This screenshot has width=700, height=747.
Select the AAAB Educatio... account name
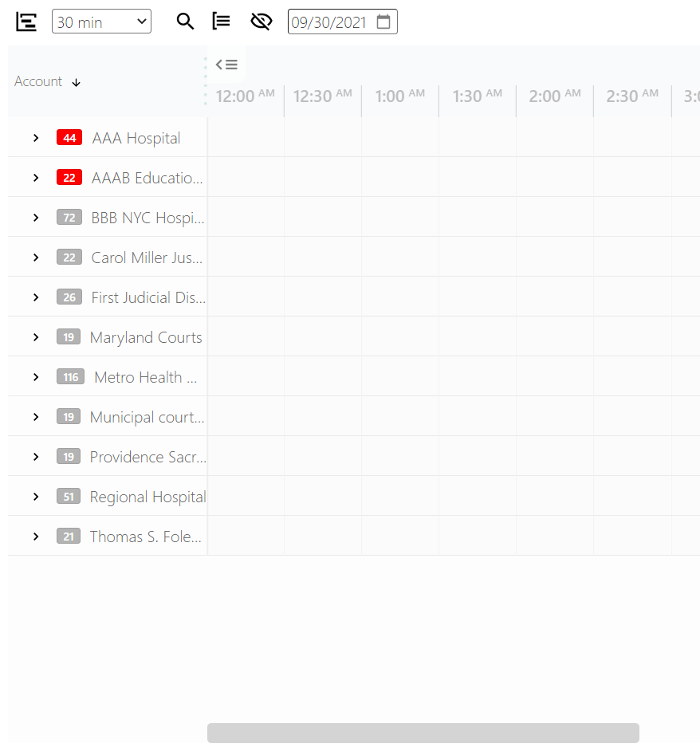[147, 178]
